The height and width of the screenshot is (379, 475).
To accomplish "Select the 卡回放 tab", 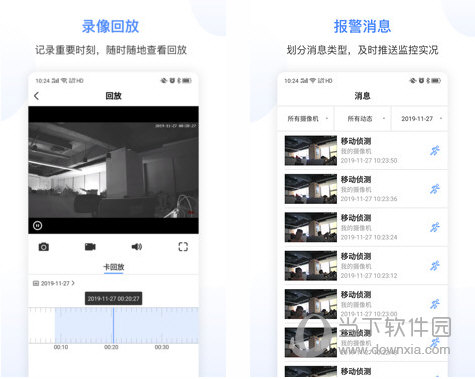I will pos(114,267).
